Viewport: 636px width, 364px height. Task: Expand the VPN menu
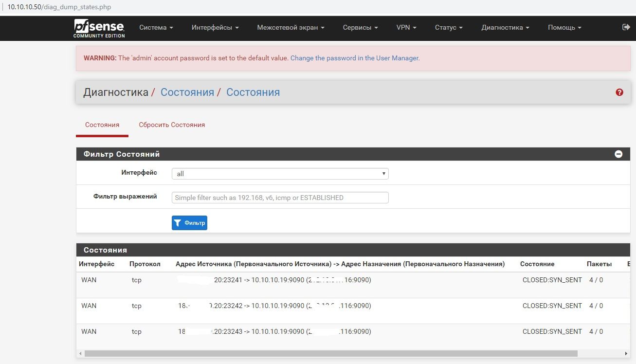coord(406,28)
